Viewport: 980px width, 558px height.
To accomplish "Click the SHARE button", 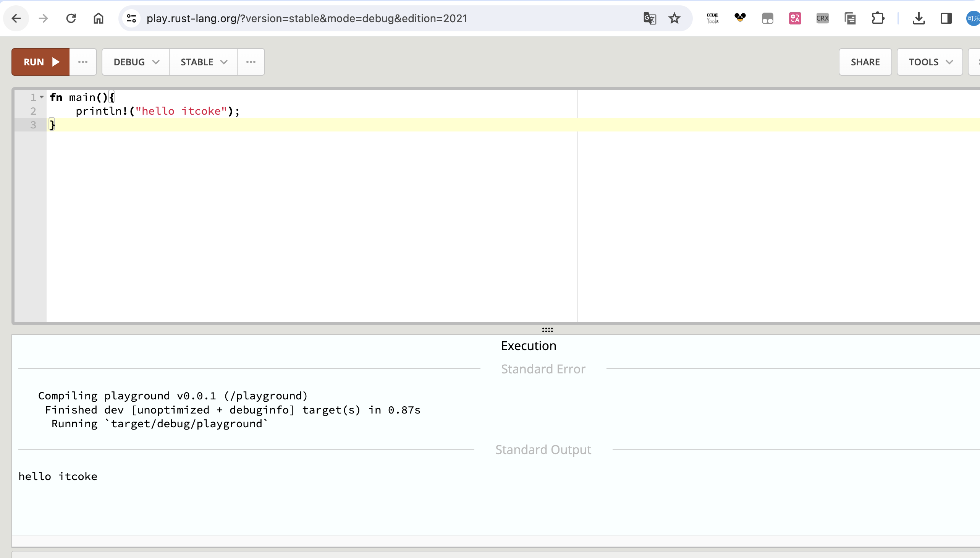I will pyautogui.click(x=865, y=62).
